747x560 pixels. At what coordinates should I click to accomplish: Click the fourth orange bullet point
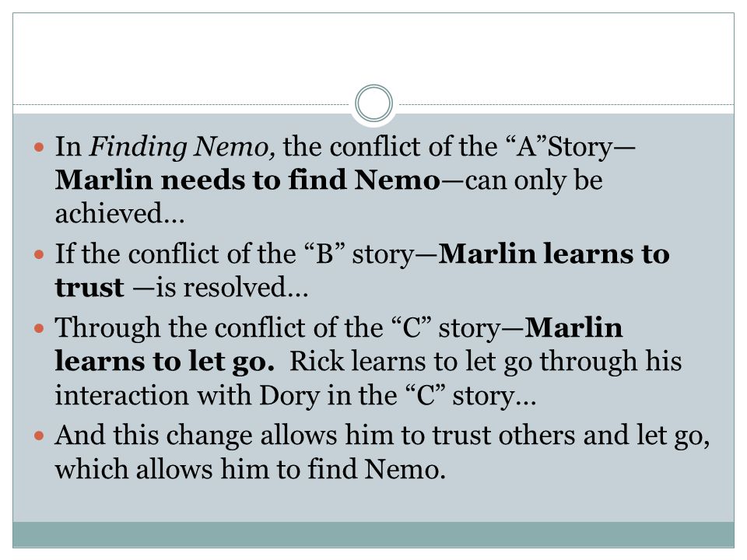[x=39, y=436]
